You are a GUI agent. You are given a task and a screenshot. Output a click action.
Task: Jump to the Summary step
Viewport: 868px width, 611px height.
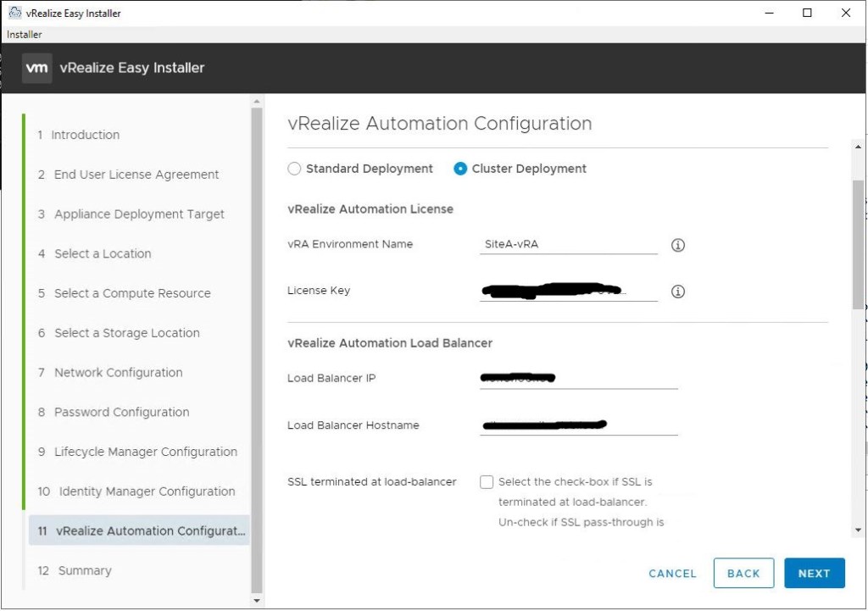[x=84, y=571]
